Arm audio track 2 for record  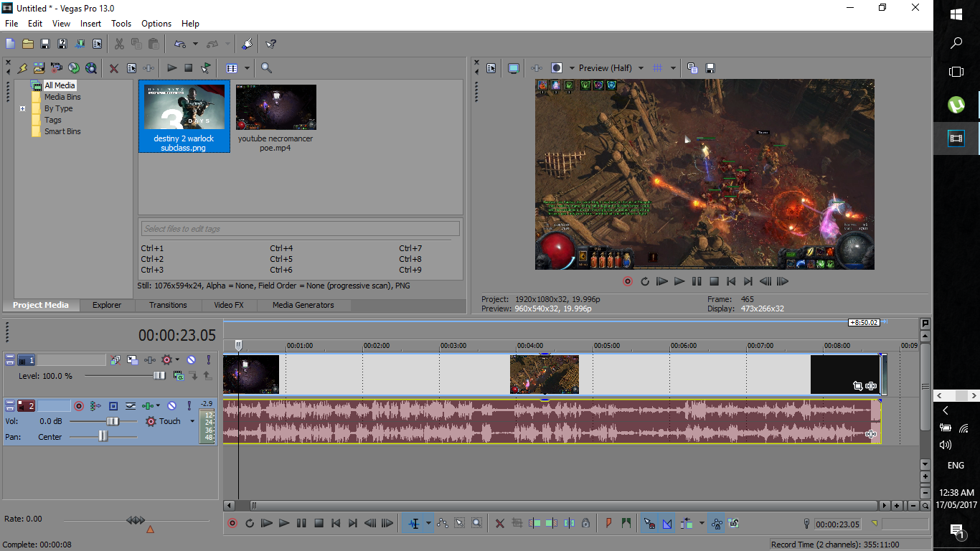coord(79,406)
